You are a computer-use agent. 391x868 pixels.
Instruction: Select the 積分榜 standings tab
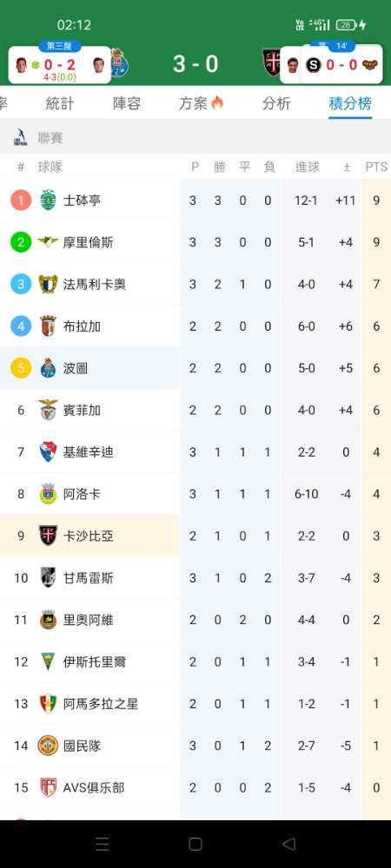[350, 103]
